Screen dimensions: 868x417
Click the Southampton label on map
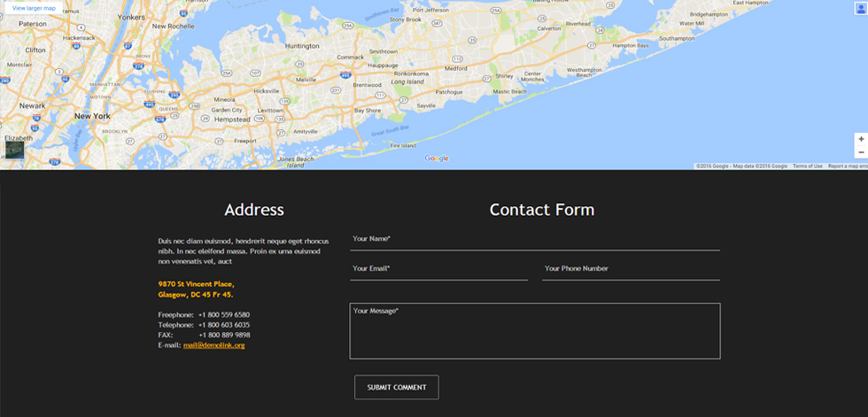[677, 39]
